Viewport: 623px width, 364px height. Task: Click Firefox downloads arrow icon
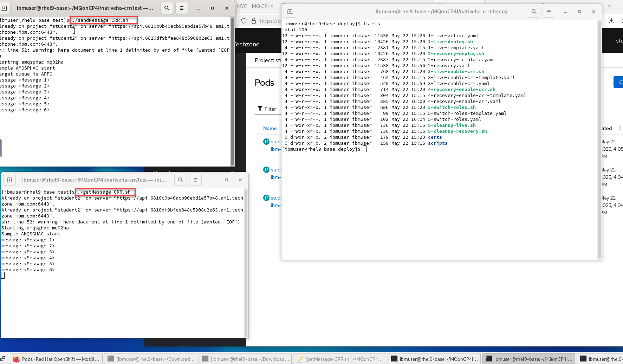pos(611,21)
